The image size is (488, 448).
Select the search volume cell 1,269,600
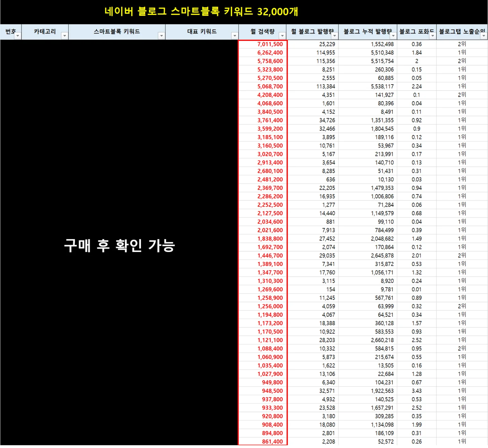262,289
